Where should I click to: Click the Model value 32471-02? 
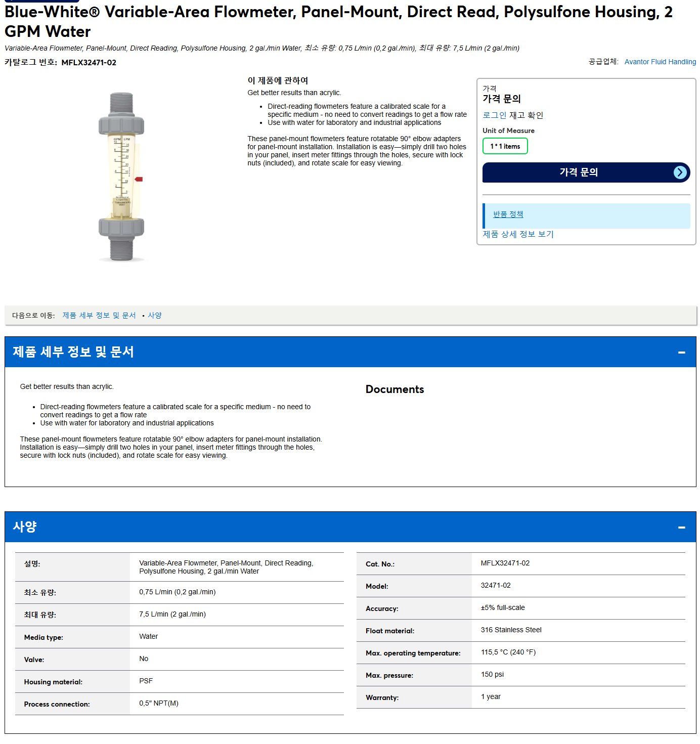(496, 585)
